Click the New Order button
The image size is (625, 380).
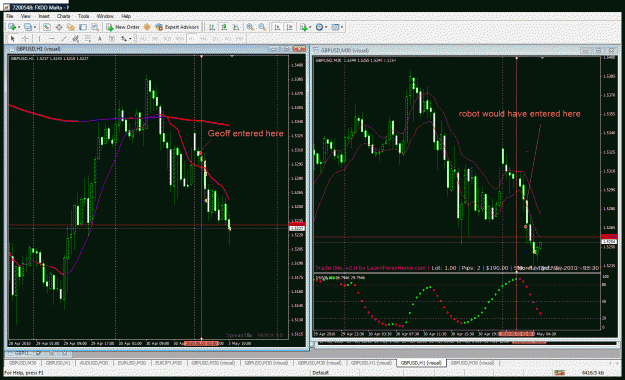123,27
